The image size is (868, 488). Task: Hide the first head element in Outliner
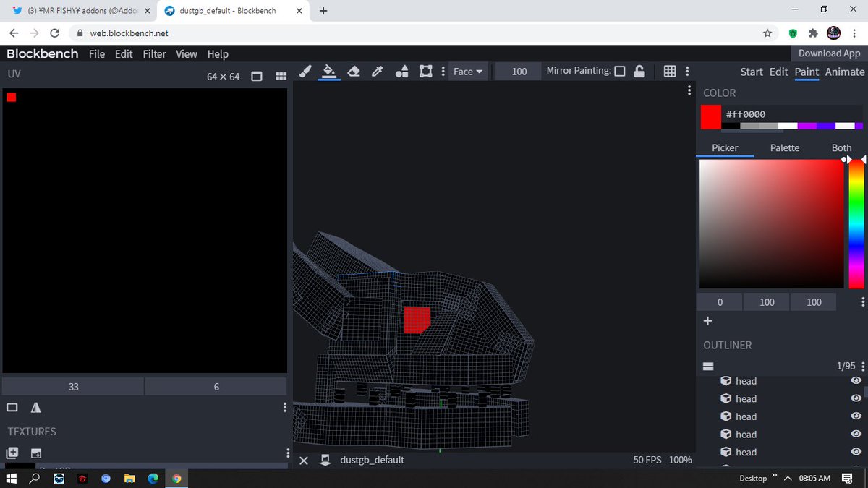(855, 381)
